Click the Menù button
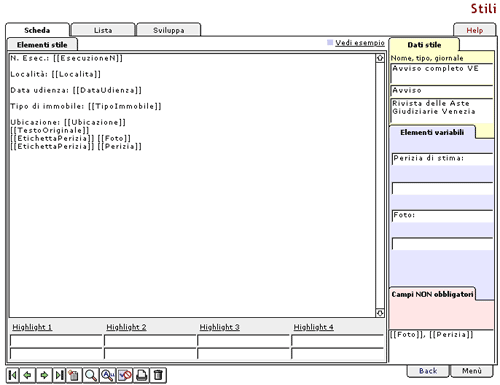 pyautogui.click(x=472, y=371)
